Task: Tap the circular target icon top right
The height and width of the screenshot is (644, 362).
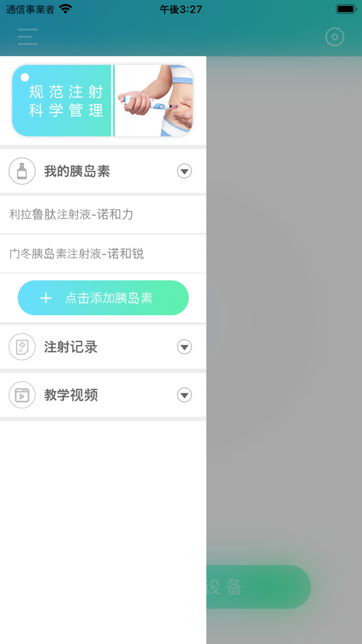Action: (334, 37)
